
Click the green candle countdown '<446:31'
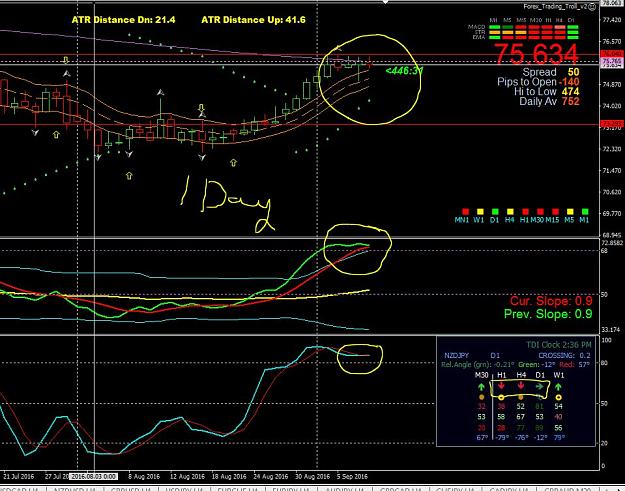tap(404, 71)
